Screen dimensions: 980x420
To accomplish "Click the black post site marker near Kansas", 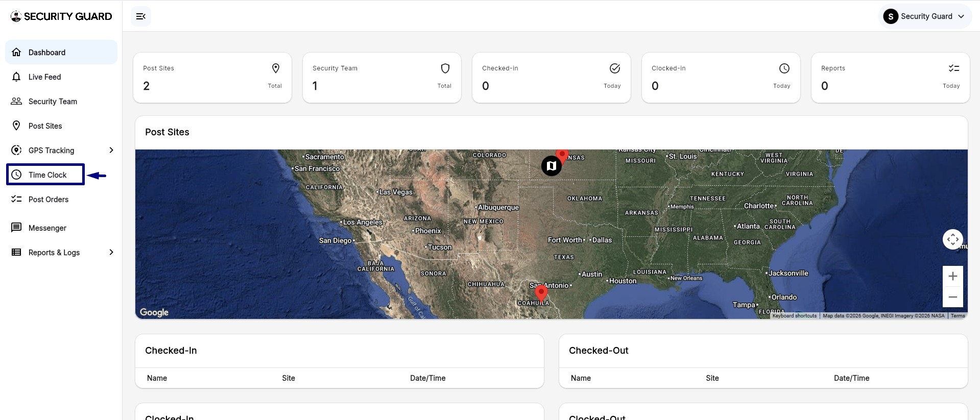I will click(552, 166).
